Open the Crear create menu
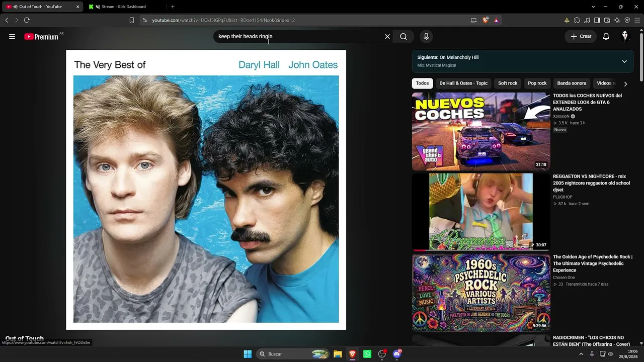The image size is (644, 362). [x=581, y=36]
